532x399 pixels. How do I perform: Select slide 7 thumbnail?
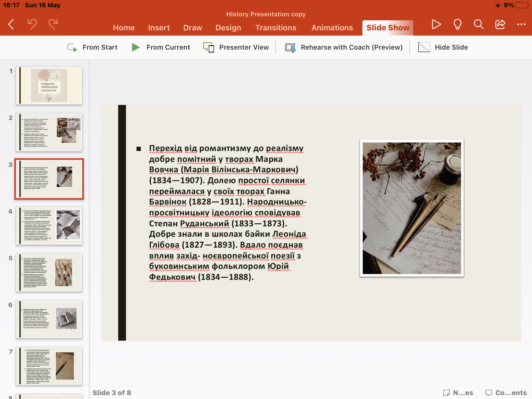[x=49, y=366]
